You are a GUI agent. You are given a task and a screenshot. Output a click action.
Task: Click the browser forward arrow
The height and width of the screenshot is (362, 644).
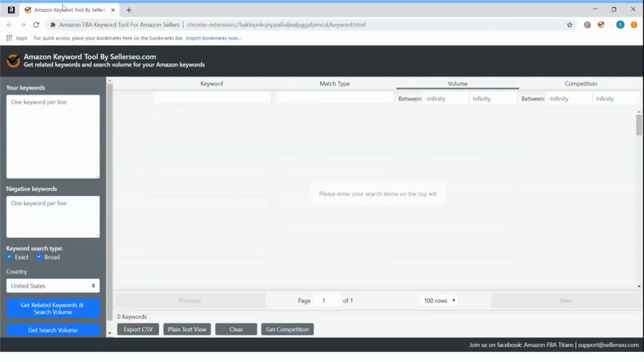click(x=23, y=25)
